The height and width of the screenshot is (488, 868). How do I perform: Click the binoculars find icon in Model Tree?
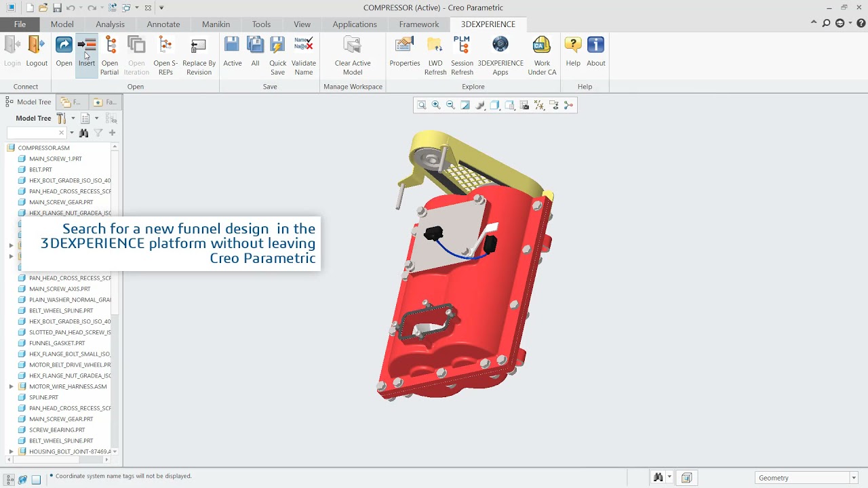pyautogui.click(x=83, y=133)
